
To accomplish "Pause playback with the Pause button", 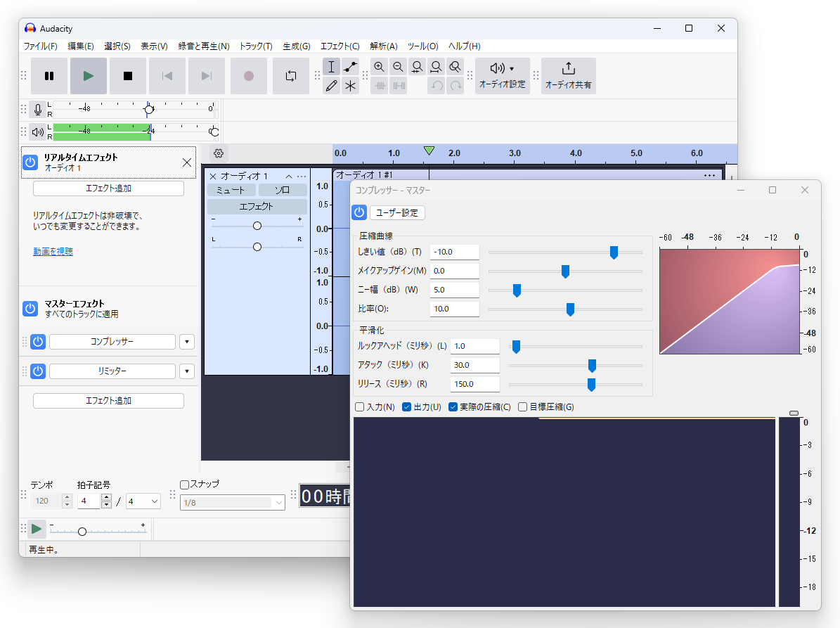I will (49, 76).
